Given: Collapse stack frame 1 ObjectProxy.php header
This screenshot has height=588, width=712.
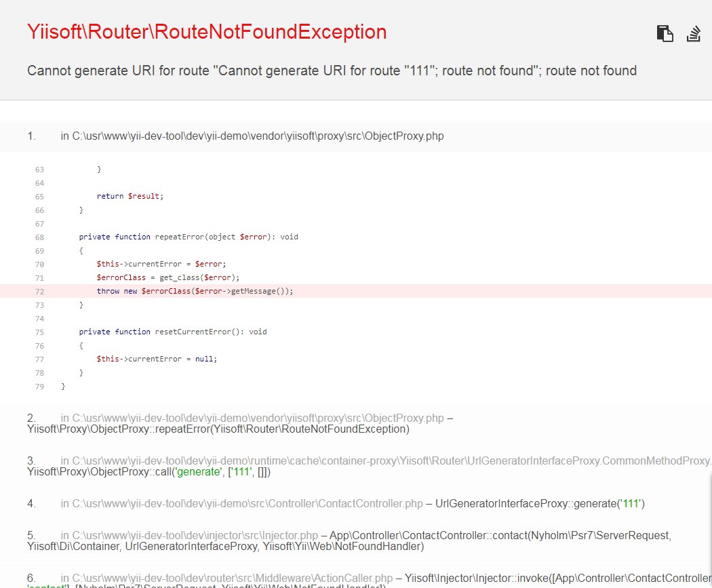Looking at the screenshot, I should click(356, 136).
